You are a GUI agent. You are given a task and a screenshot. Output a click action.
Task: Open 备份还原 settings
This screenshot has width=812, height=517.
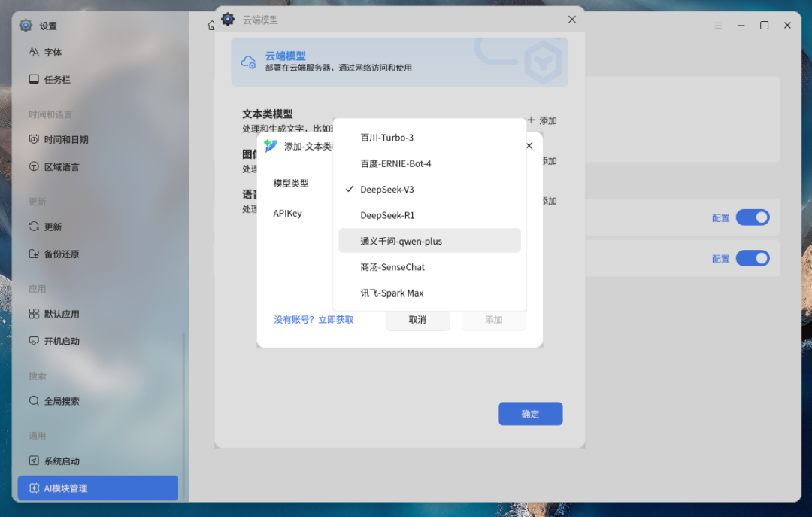click(98, 254)
